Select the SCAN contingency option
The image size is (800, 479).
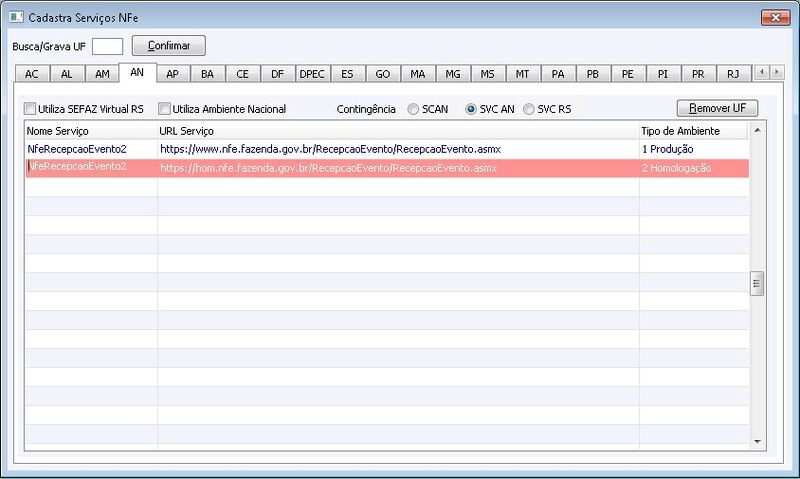413,109
